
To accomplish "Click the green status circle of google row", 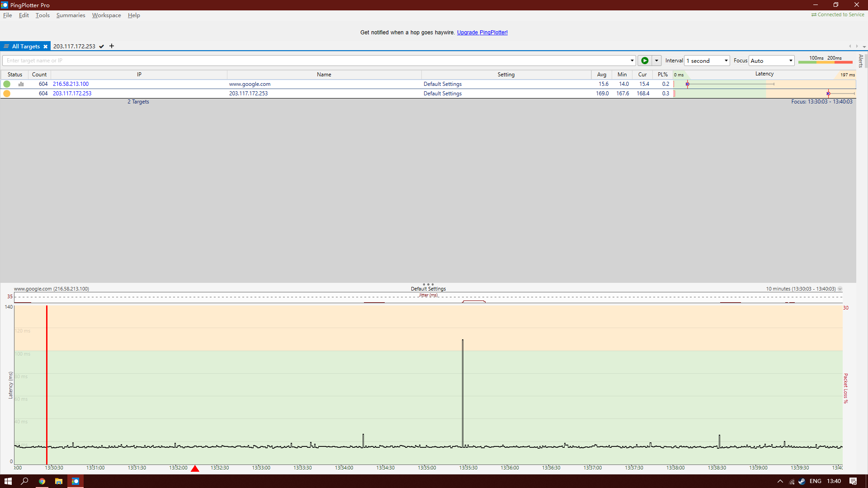I will click(x=7, y=84).
